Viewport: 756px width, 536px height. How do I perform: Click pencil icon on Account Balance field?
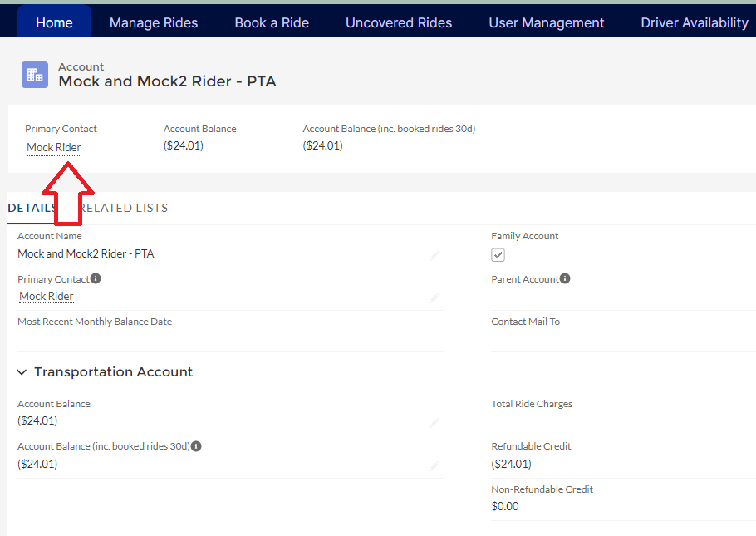click(x=434, y=423)
